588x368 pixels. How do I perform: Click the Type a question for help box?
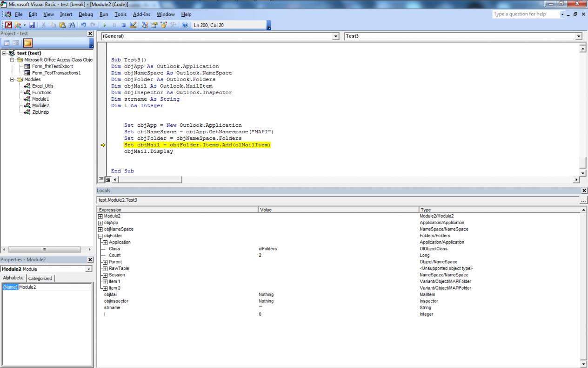[x=526, y=14]
